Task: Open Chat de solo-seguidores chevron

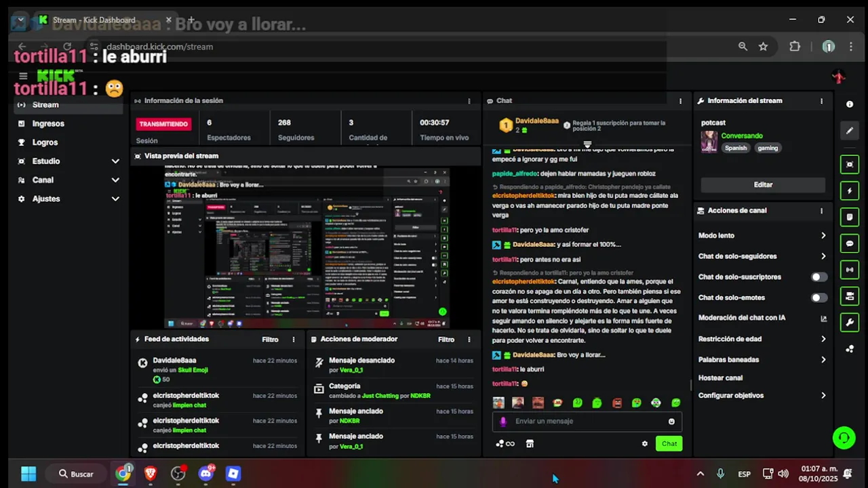Action: pyautogui.click(x=823, y=256)
